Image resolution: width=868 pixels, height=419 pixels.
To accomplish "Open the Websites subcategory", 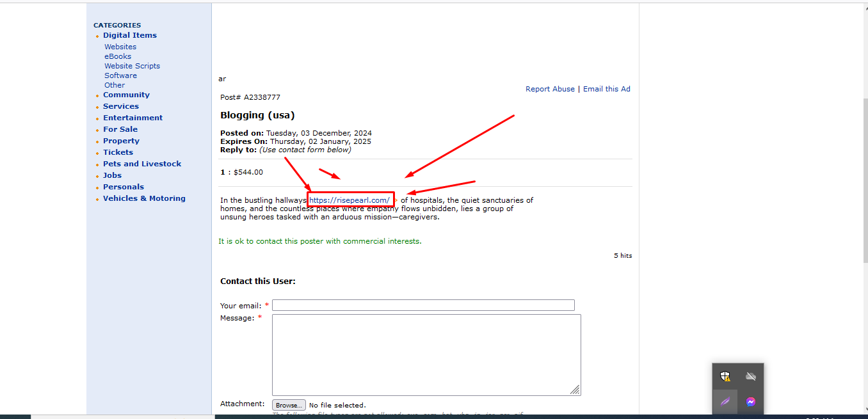I will tap(120, 47).
